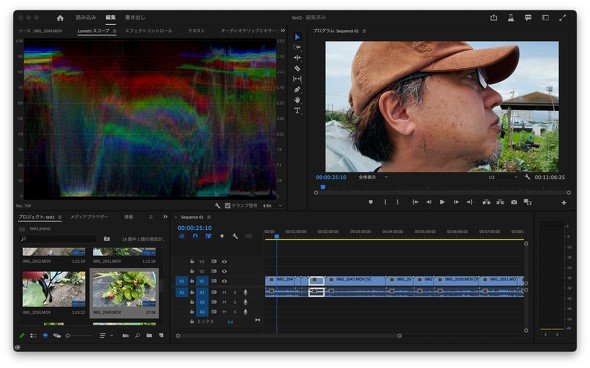Select the Selection tool arrow
This screenshot has width=590, height=368.
297,37
